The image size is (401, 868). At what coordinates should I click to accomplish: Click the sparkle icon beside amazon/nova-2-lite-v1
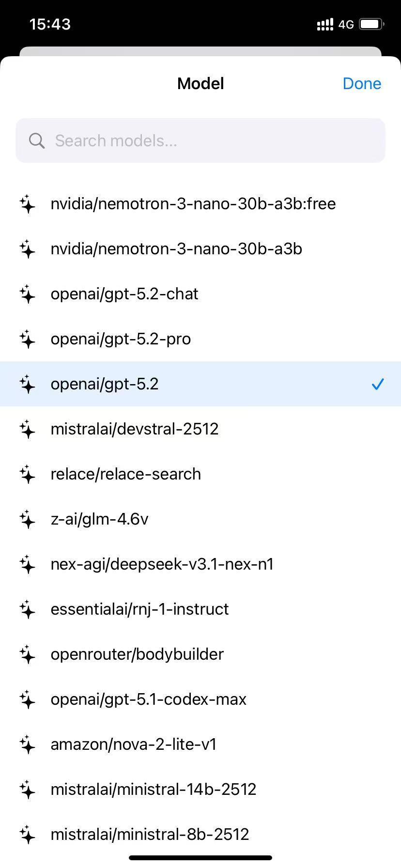click(x=28, y=744)
